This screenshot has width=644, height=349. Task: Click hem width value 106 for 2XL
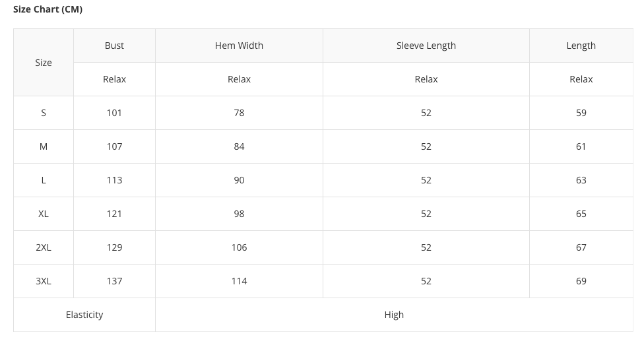[x=239, y=247]
